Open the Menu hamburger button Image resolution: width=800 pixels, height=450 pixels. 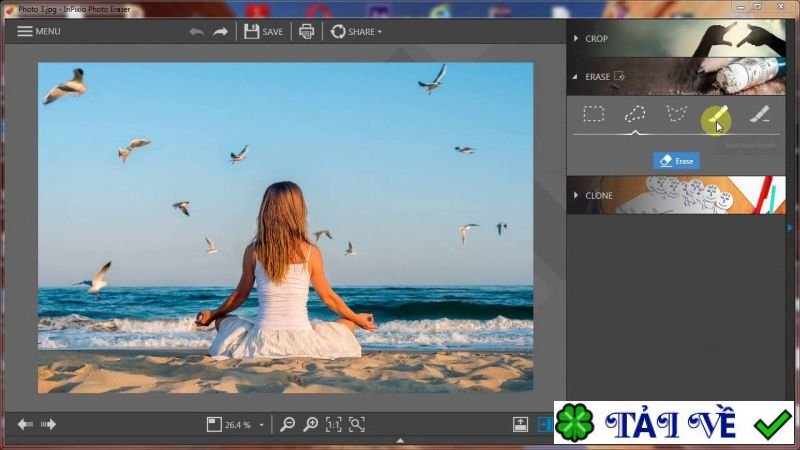(38, 31)
